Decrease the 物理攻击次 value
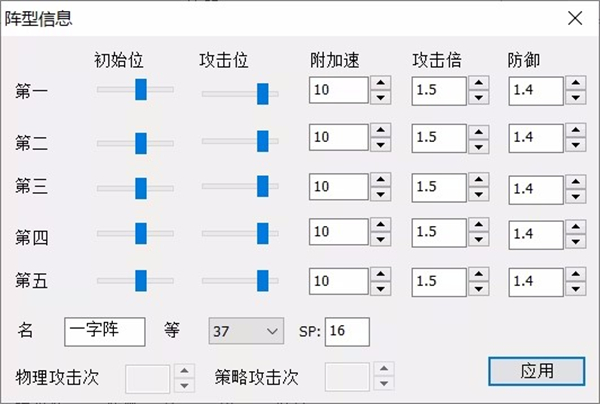This screenshot has height=404, width=600. 184,386
